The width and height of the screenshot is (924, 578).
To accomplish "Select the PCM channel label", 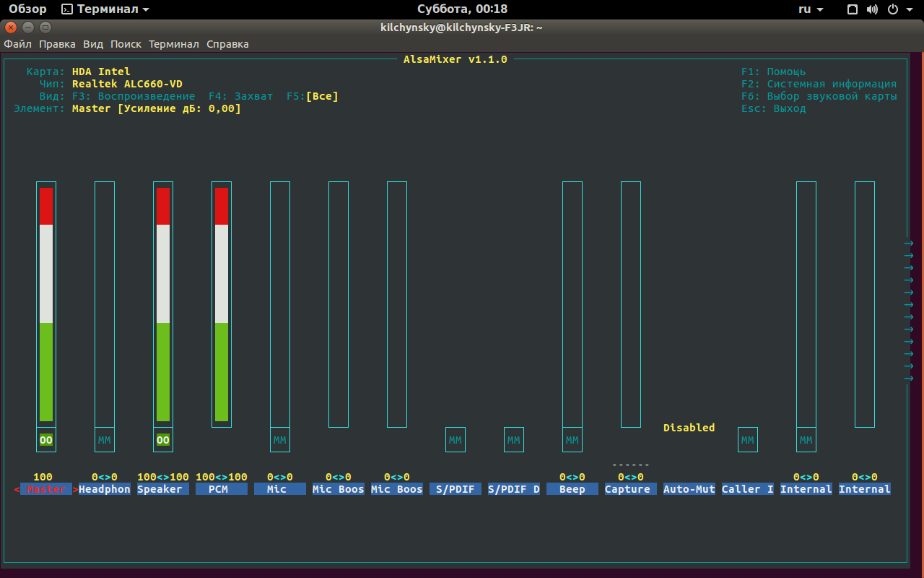I will (222, 489).
